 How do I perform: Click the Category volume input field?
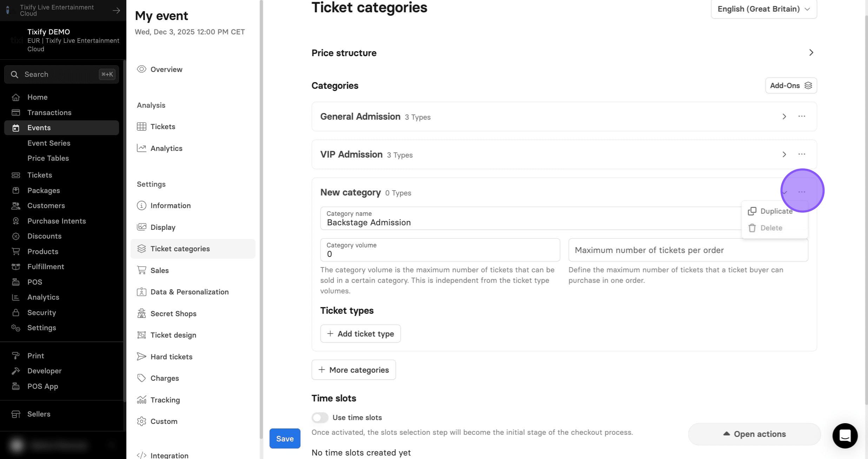pos(440,250)
